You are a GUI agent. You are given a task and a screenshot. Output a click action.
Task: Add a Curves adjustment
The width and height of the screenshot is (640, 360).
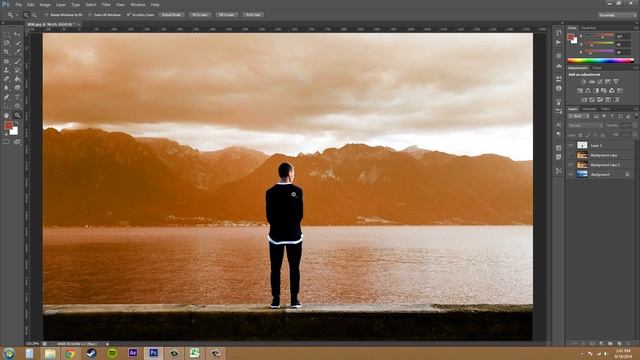point(600,82)
